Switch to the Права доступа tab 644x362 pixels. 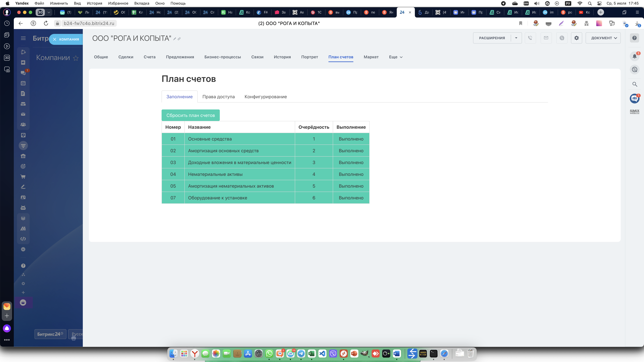(218, 97)
